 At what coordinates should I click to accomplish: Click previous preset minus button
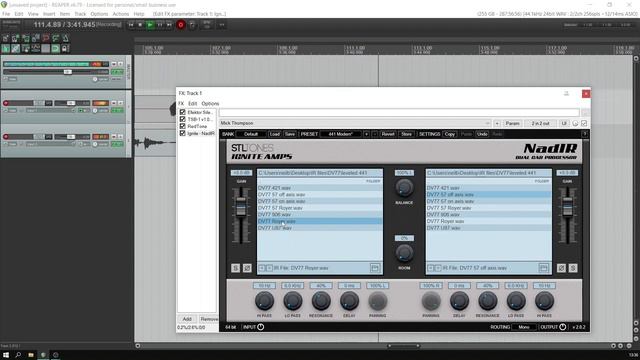coord(374,134)
